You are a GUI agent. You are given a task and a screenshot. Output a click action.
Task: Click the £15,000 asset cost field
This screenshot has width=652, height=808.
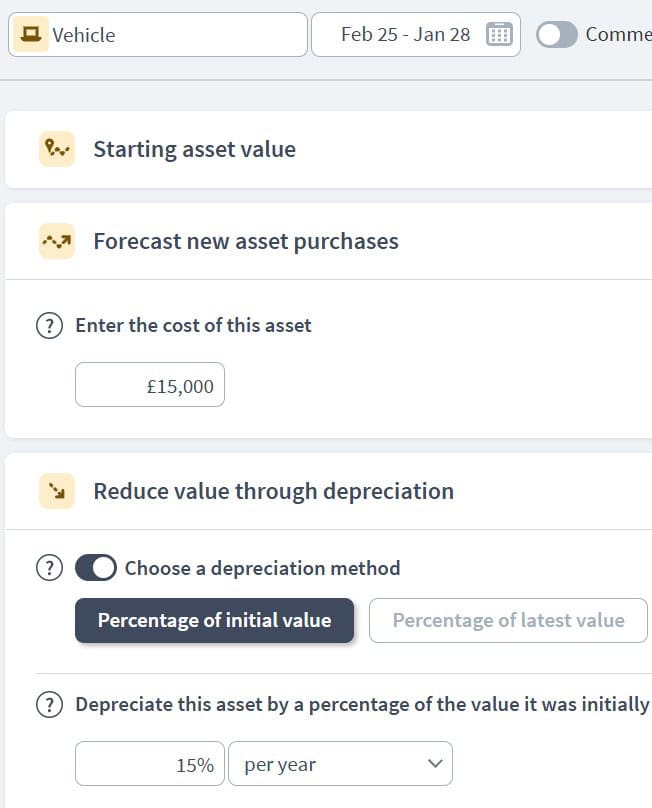[150, 384]
